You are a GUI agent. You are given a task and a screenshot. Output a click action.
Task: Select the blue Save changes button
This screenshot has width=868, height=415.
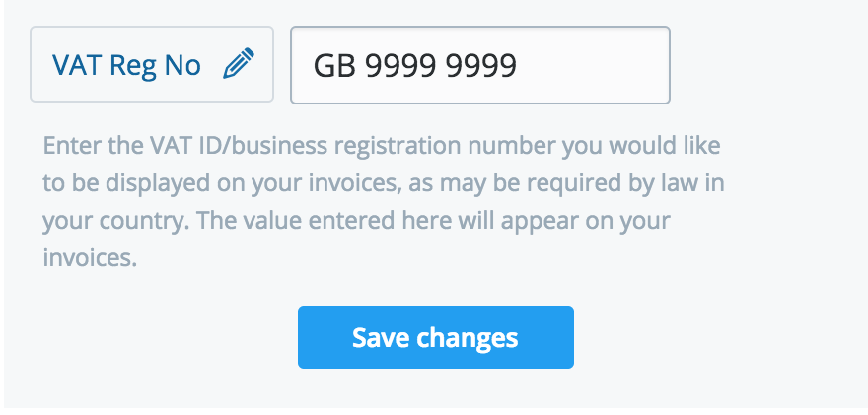435,337
